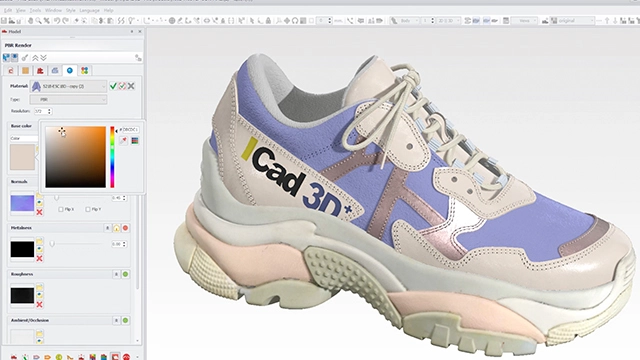Open the View menu
This screenshot has width=640, height=360.
tap(20, 10)
